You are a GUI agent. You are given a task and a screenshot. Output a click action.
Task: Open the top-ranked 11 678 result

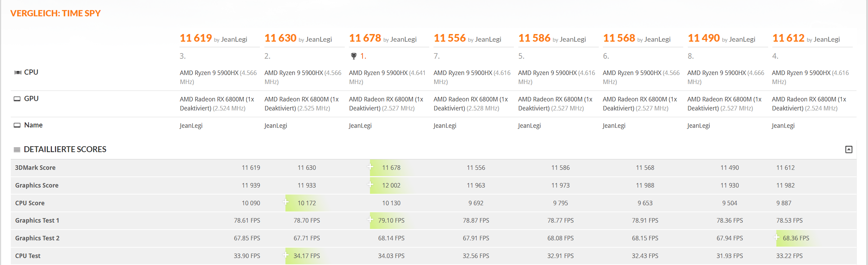coord(365,38)
